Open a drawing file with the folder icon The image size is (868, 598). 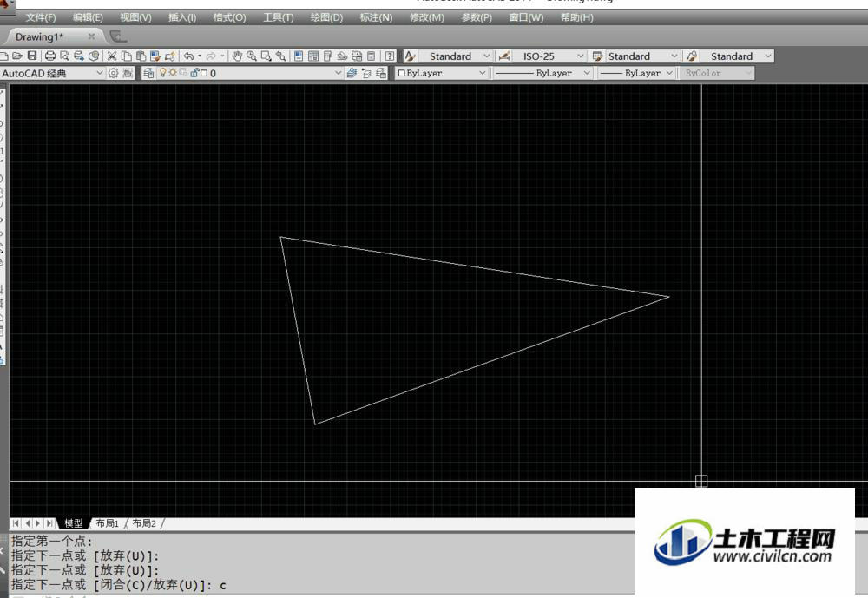point(17,56)
